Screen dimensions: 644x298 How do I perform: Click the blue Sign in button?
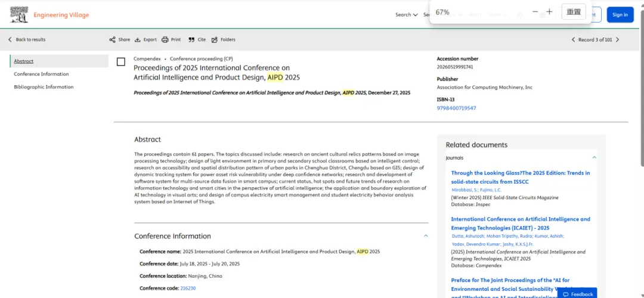point(620,15)
